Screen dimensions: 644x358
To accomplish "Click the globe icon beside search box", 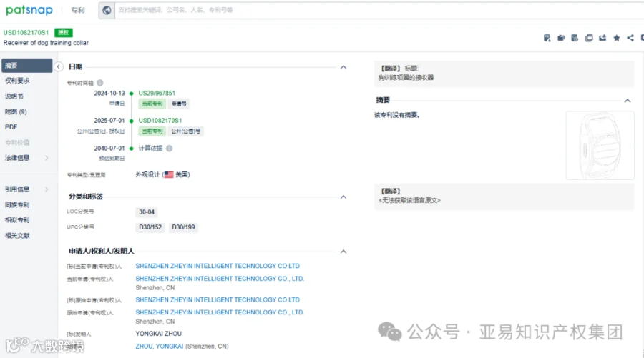I will click(107, 10).
